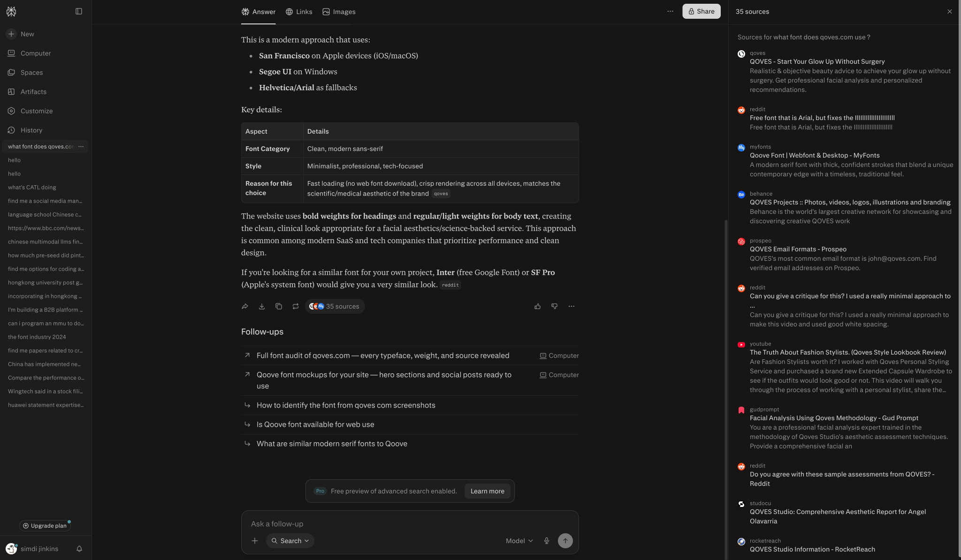
Task: Open Artifacts in the sidebar
Action: point(27,92)
